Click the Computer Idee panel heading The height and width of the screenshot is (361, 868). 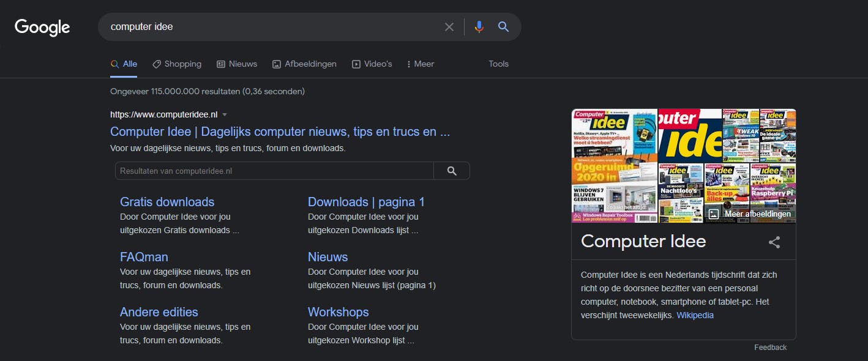tap(643, 241)
